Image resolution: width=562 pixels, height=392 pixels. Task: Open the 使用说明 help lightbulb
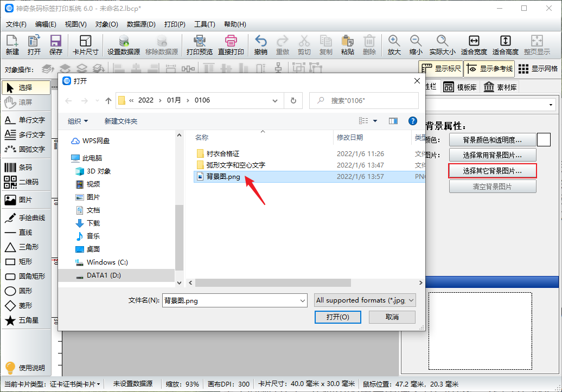25,368
